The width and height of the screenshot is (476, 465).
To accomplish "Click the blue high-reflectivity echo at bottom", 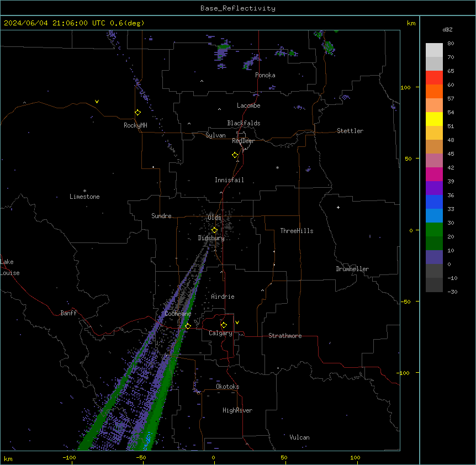I will [148, 440].
